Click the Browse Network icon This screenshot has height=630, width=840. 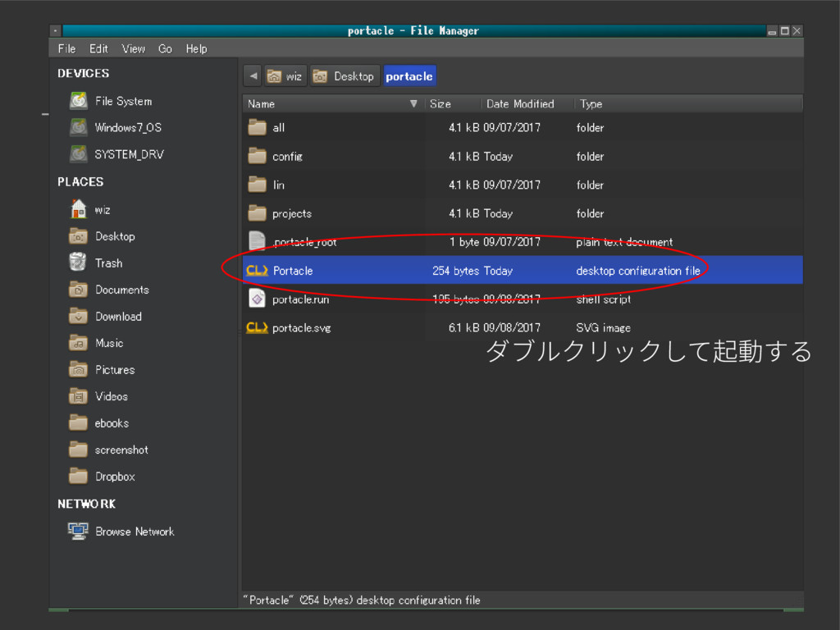click(x=79, y=531)
